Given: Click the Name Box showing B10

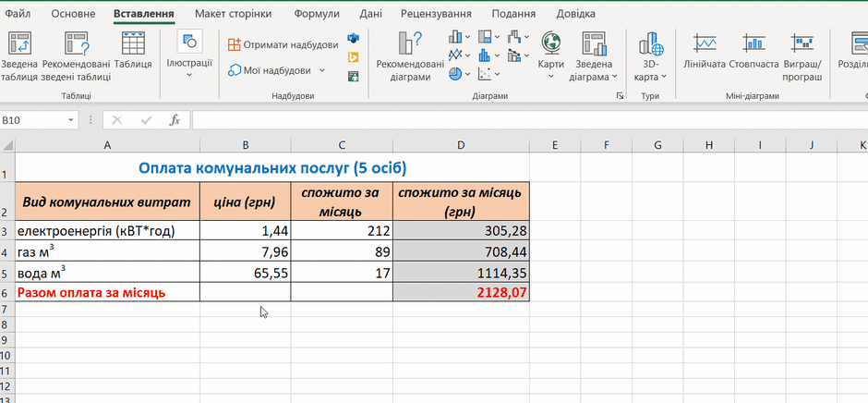Looking at the screenshot, I should (x=33, y=120).
